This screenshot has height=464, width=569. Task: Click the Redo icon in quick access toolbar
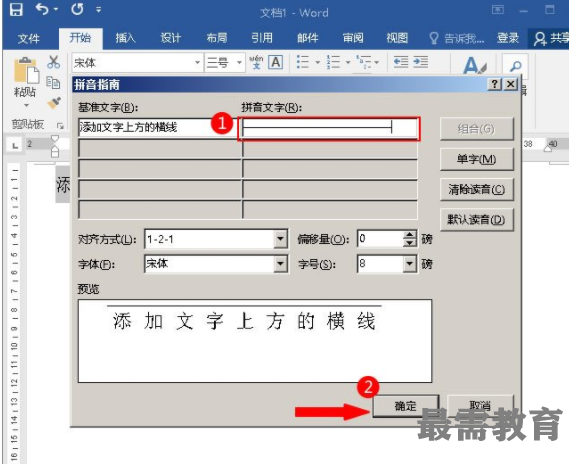click(x=77, y=9)
